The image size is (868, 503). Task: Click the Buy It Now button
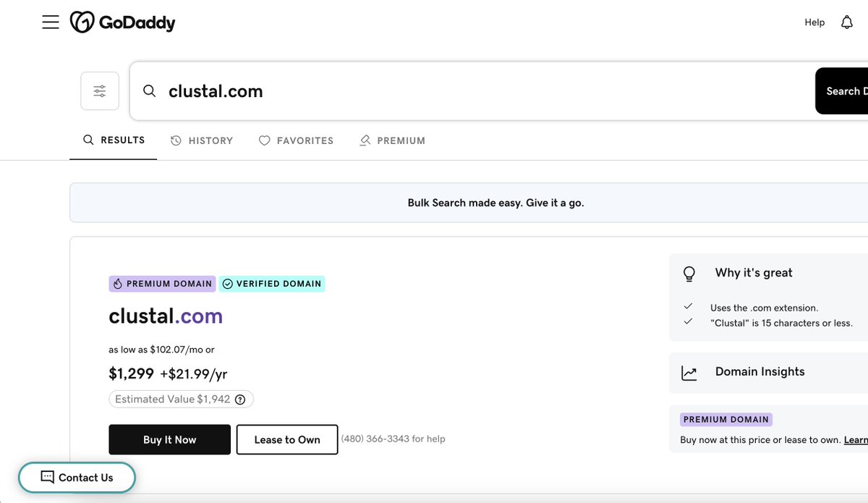(170, 439)
